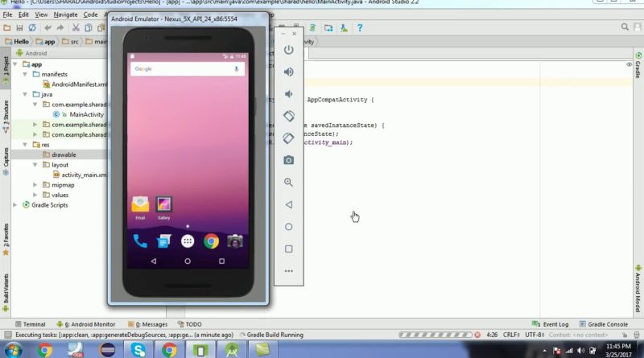Viewport: 644px width, 358px height.
Task: Click the Windows Start button
Action: pyautogui.click(x=13, y=351)
